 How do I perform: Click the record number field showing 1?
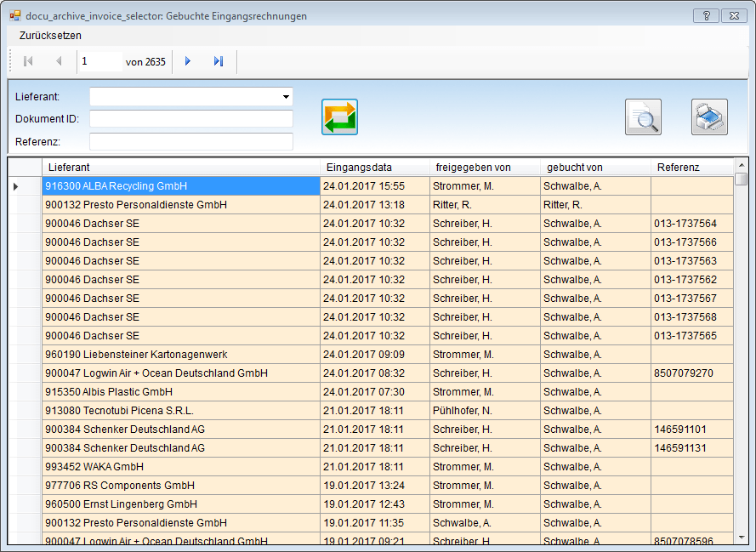click(x=100, y=61)
